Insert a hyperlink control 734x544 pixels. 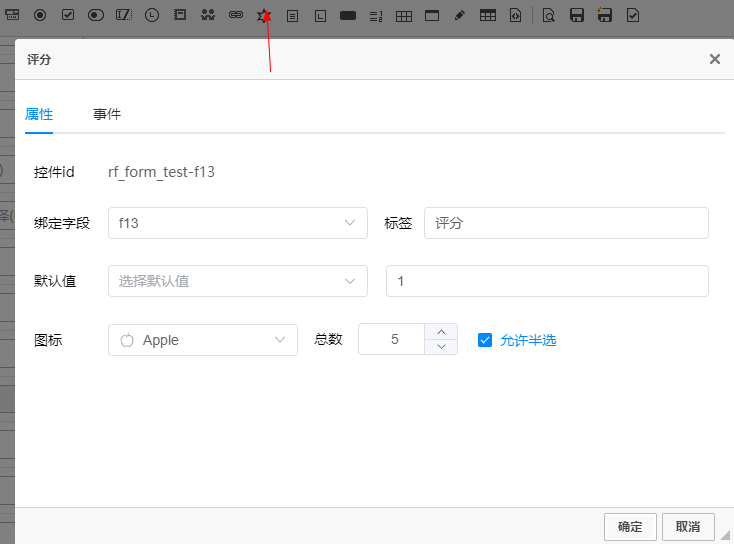click(x=236, y=15)
